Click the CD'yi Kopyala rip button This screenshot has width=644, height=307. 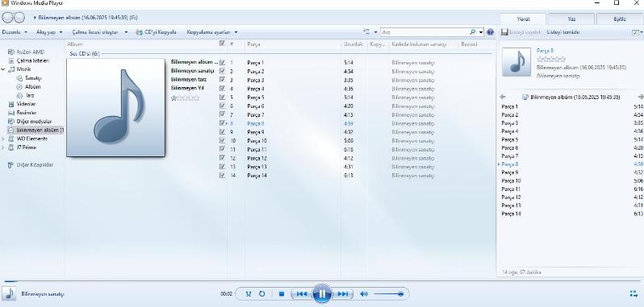[156, 32]
